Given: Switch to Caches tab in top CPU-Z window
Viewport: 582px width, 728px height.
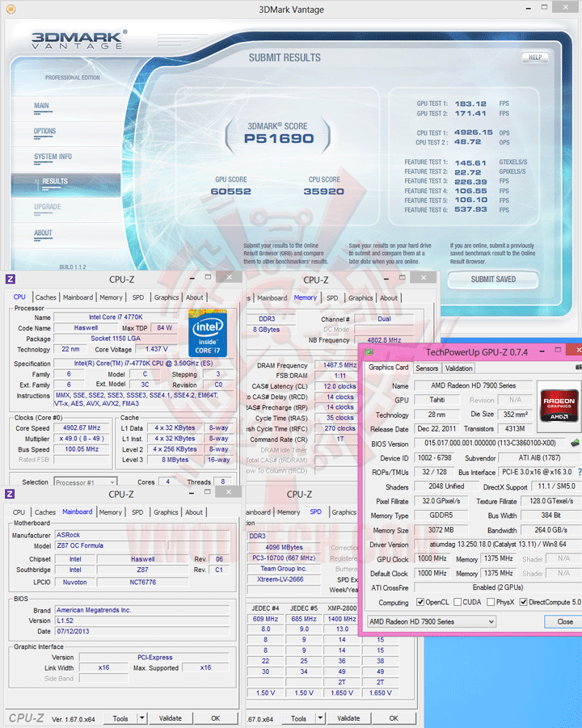Looking at the screenshot, I should tap(45, 297).
